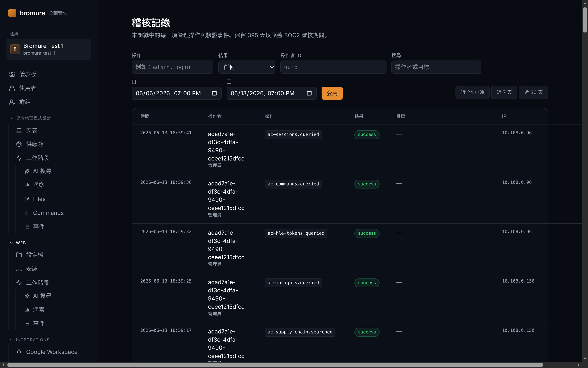Click the B avatar of Bromure Test 1
Image resolution: width=588 pixels, height=368 pixels.
[15, 49]
